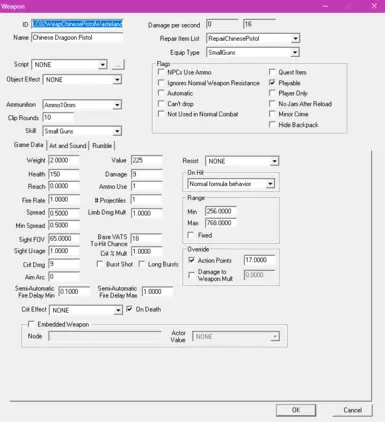Click the Sight Usage field
The height and width of the screenshot is (422, 385).
[x=64, y=251]
